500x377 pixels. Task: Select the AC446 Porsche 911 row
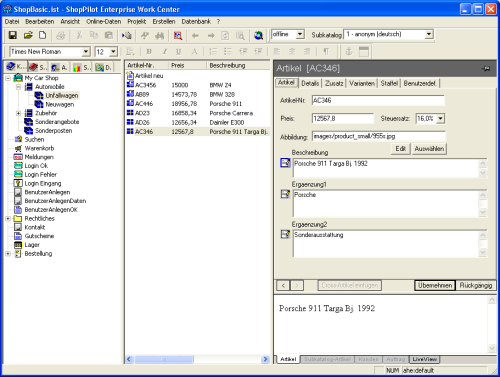point(197,104)
